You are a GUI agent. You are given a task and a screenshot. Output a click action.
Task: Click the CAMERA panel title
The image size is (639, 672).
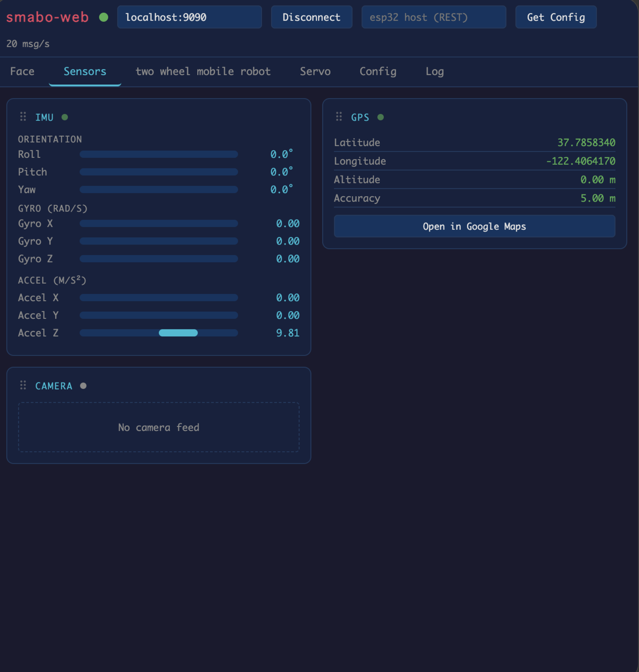point(54,386)
